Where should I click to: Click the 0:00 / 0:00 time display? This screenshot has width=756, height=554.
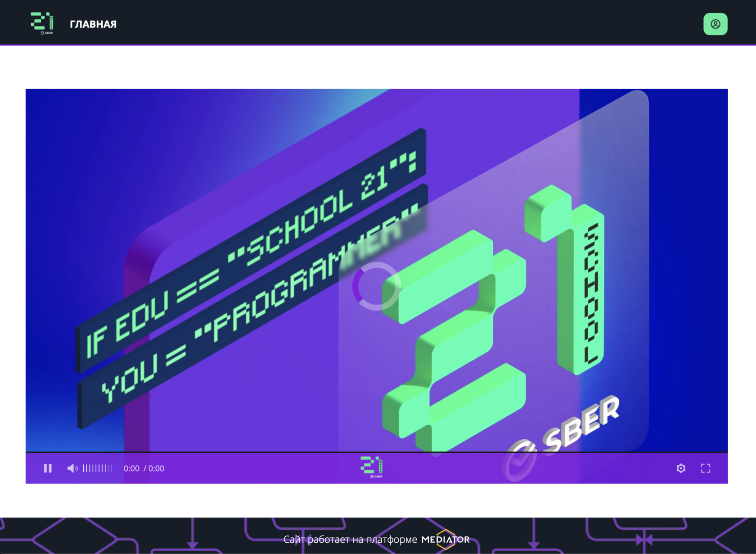pyautogui.click(x=144, y=468)
